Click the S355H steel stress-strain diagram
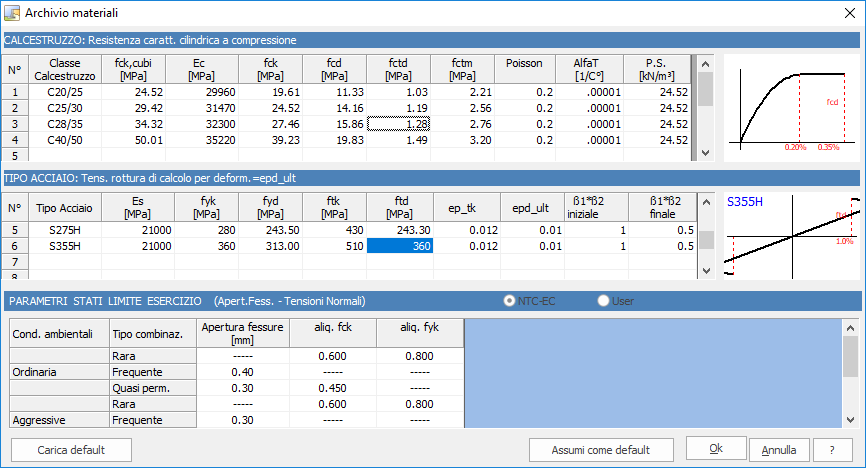 791,236
